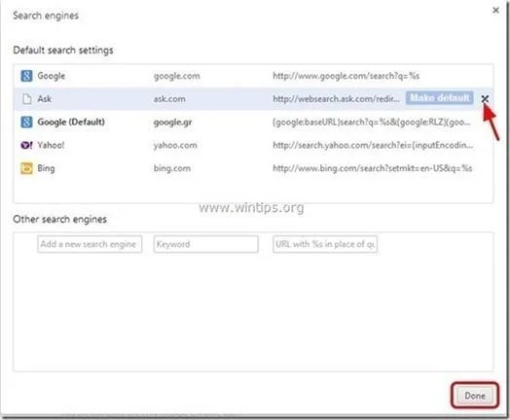
Task: Select the Ask engine name
Action: click(x=44, y=99)
